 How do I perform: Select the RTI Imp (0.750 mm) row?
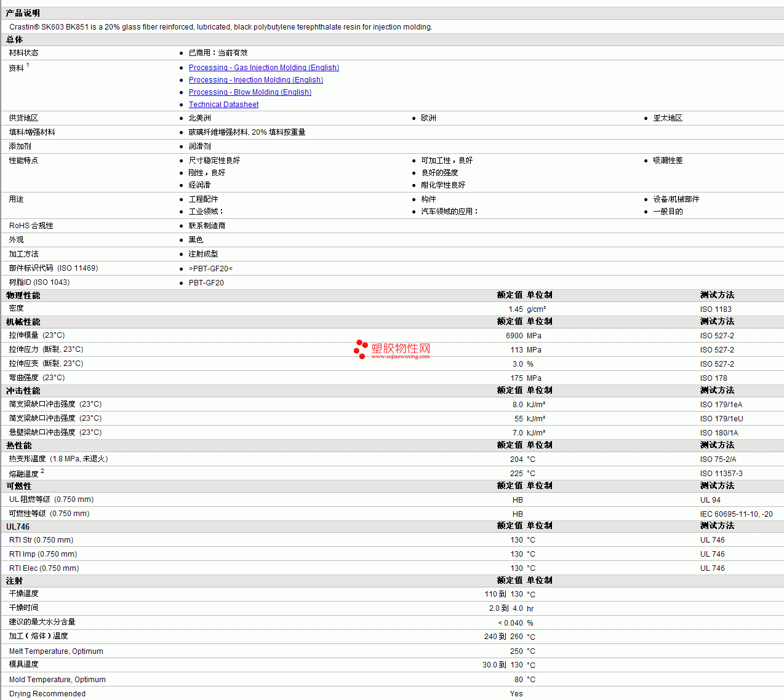(392, 554)
